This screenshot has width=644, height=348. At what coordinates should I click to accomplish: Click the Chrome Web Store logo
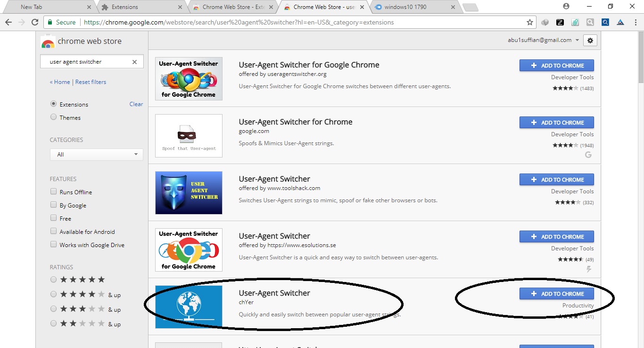tap(48, 41)
